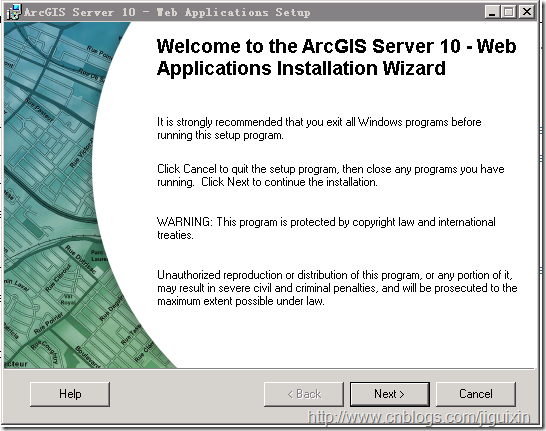Close the Web Applications Setup window
Image resolution: width=546 pixels, height=431 pixels.
click(527, 12)
